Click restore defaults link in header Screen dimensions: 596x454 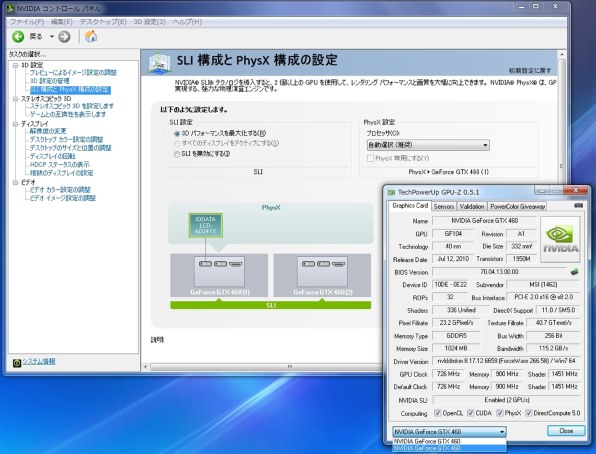(529, 71)
